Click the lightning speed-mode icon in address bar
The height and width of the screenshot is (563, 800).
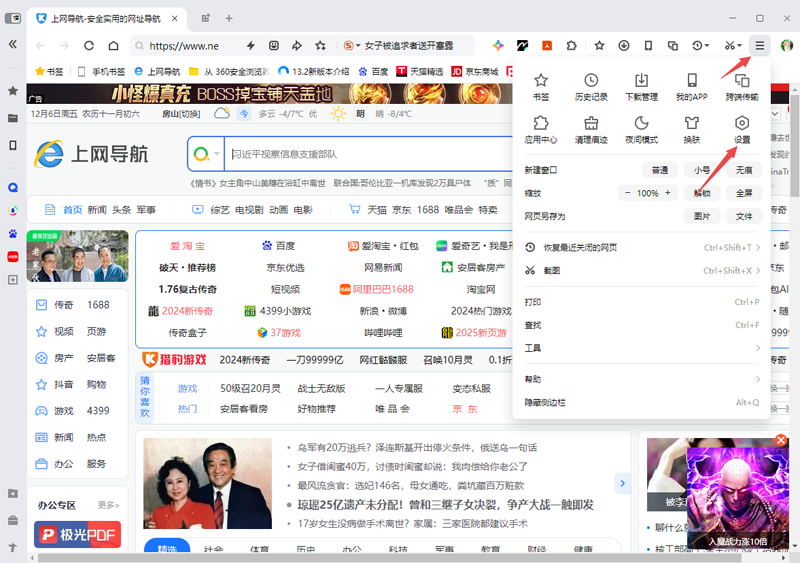(251, 46)
